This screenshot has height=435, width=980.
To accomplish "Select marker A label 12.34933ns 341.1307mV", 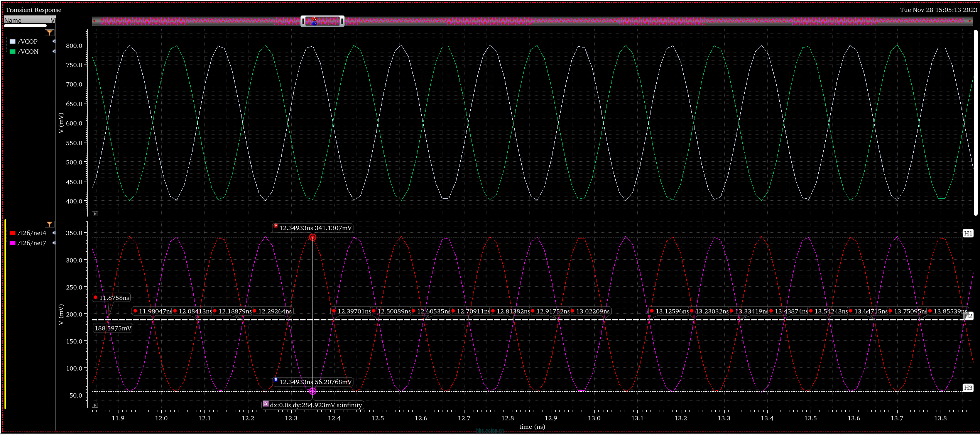I will (313, 228).
